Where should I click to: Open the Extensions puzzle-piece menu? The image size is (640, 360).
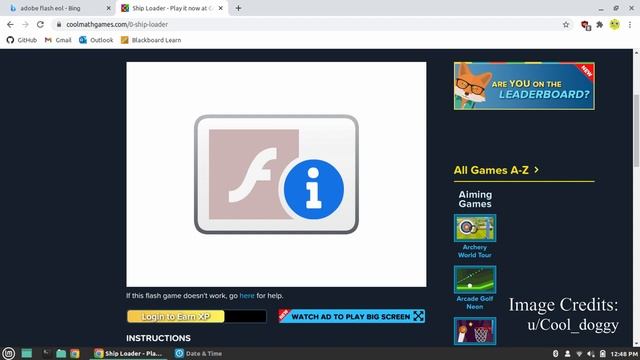click(x=600, y=24)
